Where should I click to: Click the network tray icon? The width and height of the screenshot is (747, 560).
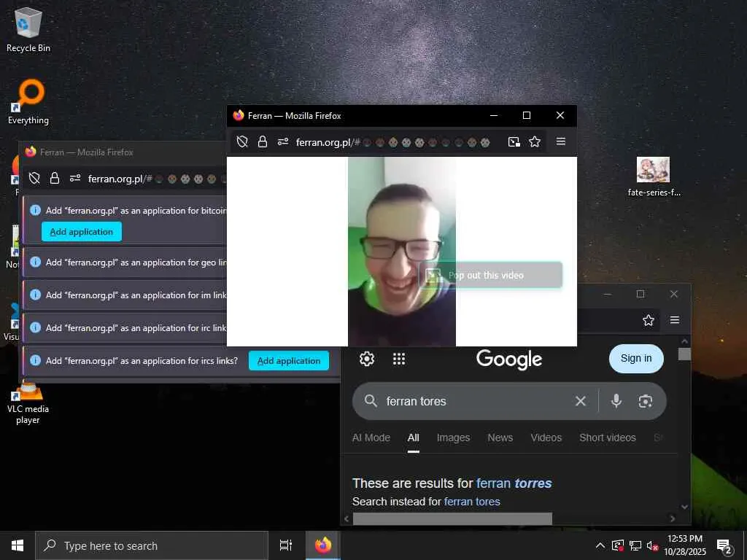point(635,545)
